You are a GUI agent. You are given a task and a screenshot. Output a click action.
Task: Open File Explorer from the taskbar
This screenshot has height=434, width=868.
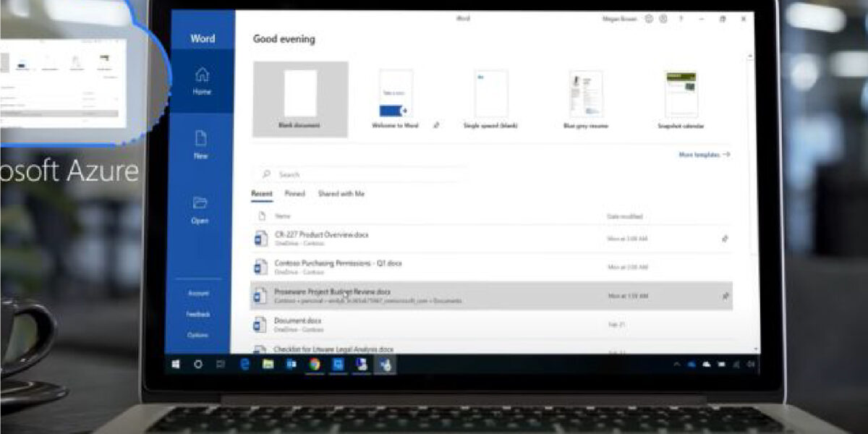(268, 365)
